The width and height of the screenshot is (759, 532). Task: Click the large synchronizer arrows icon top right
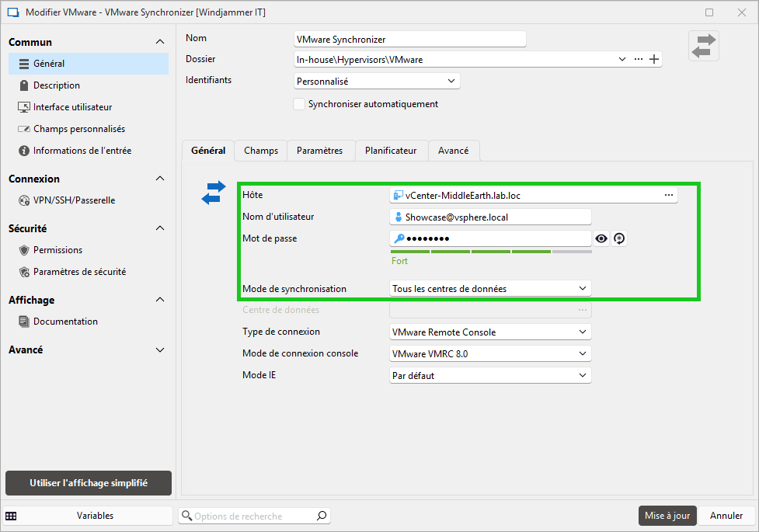click(704, 46)
